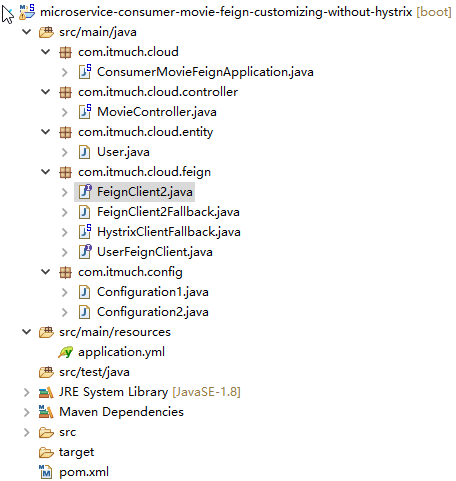Collapse the com.itmuch.cloud.controller package

[x=45, y=92]
